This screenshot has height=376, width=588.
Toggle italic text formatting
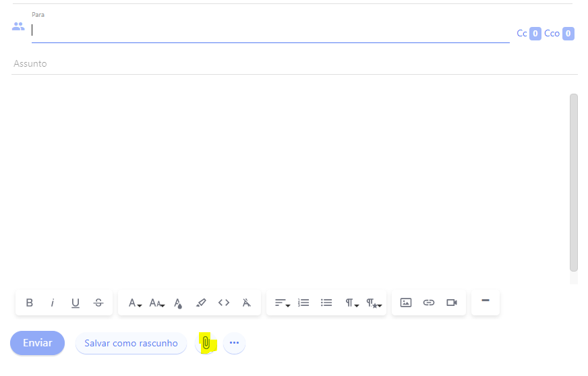point(53,303)
